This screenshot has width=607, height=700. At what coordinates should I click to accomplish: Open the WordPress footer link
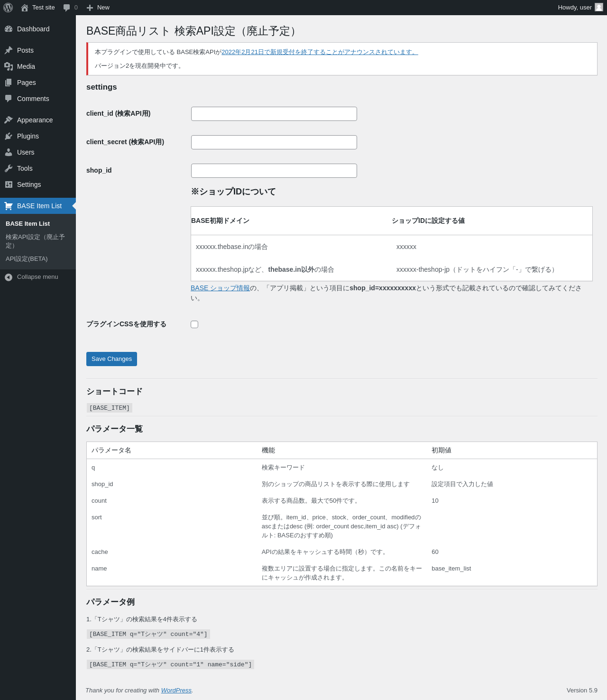click(x=176, y=691)
